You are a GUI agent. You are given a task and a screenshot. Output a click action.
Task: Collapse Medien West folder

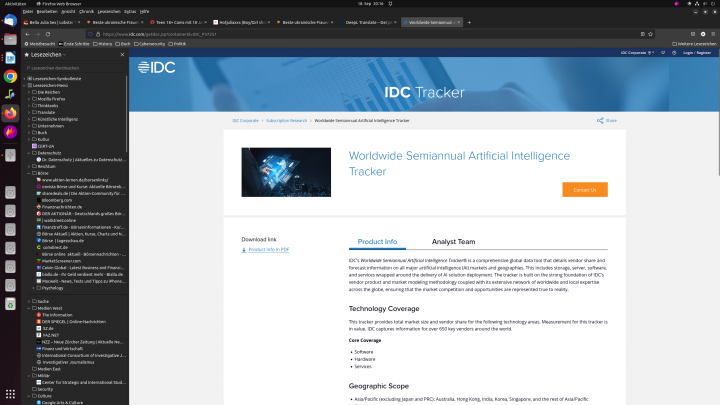(29, 308)
